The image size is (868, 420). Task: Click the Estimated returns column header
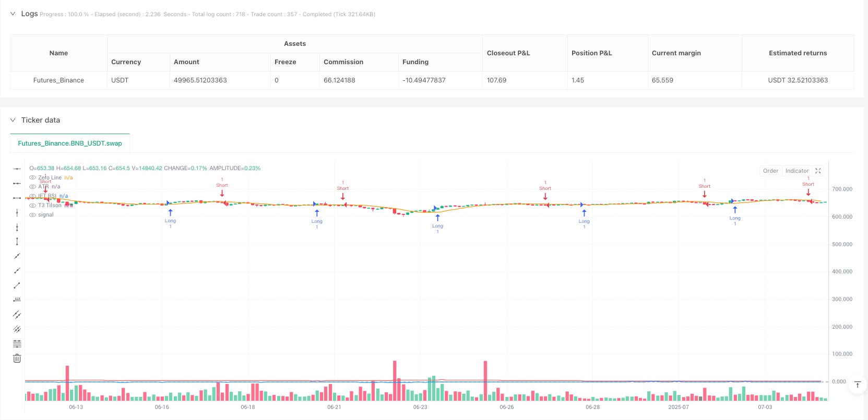pyautogui.click(x=798, y=53)
